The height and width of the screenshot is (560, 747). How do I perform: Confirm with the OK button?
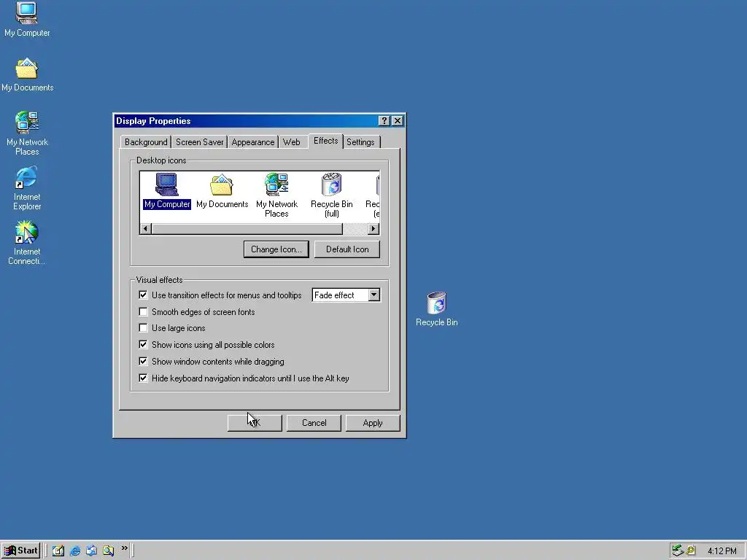point(255,423)
